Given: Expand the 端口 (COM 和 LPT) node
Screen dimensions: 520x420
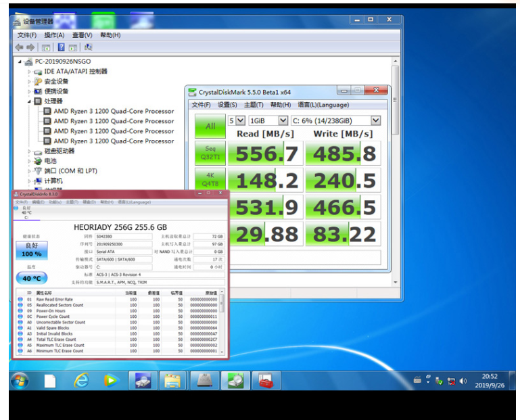Looking at the screenshot, I should [x=30, y=171].
